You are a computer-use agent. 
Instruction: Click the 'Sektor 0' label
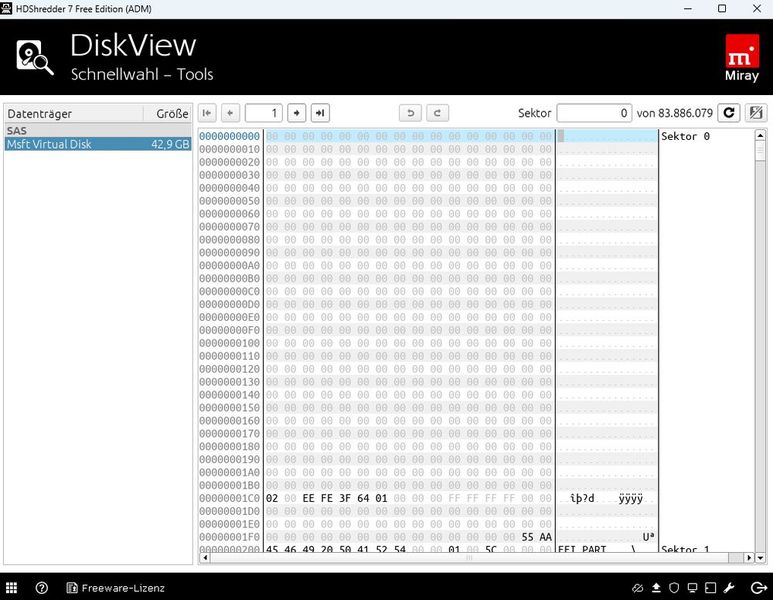click(685, 136)
